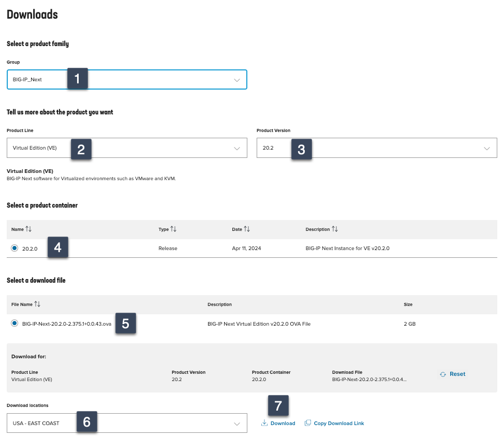Viewport: 504px width, 437px height.
Task: Click the Reset refresh icon
Action: [x=443, y=374]
